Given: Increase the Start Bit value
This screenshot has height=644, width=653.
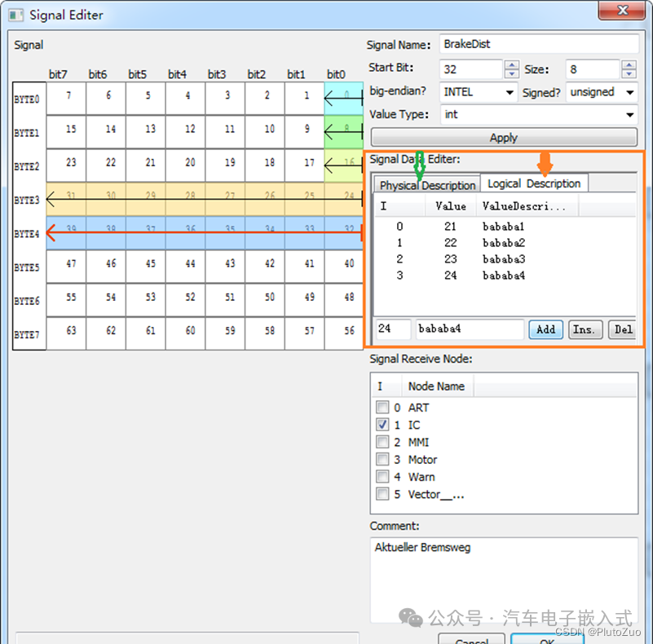Looking at the screenshot, I should (511, 64).
